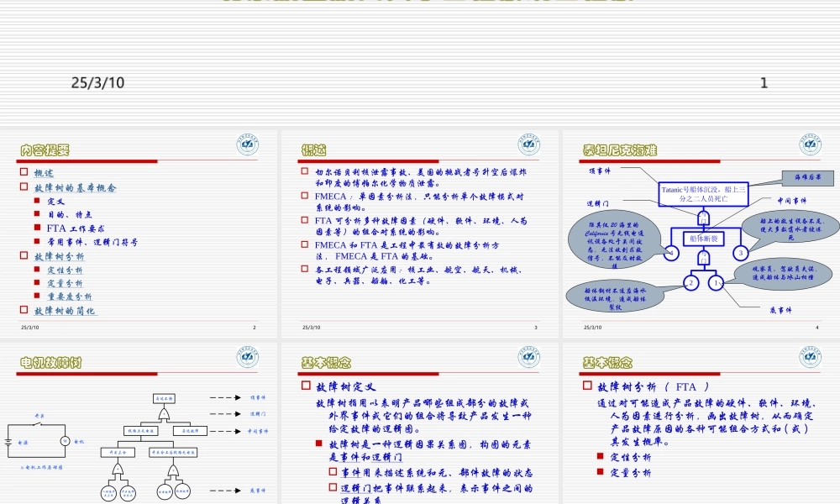Select circle node 1 in the Titanic fault tree
This screenshot has height=504, width=840.
717,283
